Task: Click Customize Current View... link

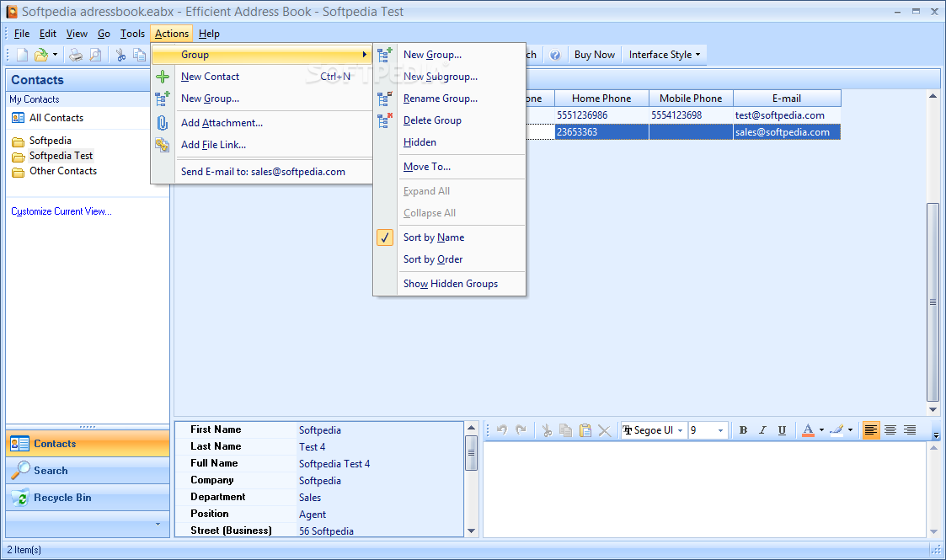Action: pos(61,211)
